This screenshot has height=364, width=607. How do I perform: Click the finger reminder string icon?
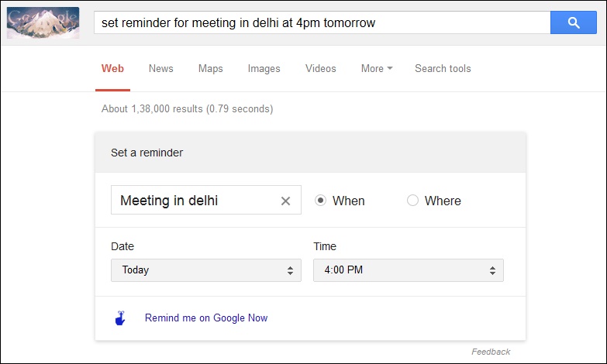(120, 318)
